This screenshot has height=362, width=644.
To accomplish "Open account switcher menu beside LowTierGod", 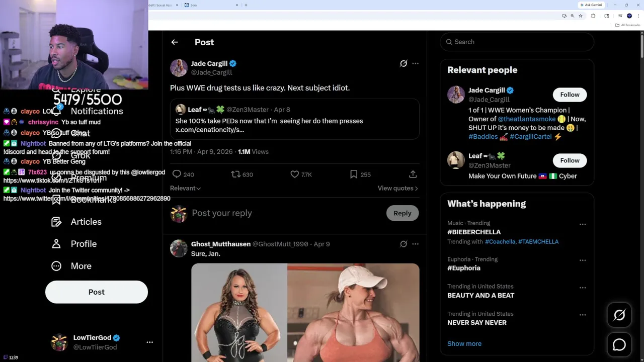I will tap(149, 342).
